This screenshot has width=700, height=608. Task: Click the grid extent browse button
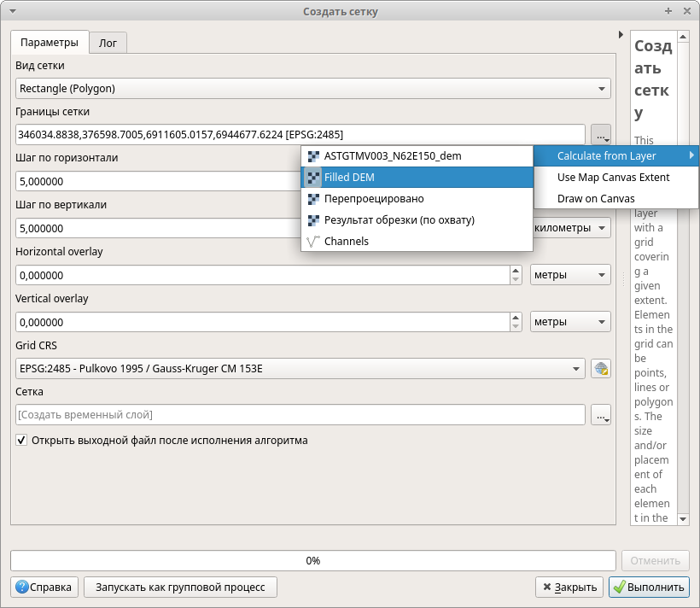coord(601,135)
